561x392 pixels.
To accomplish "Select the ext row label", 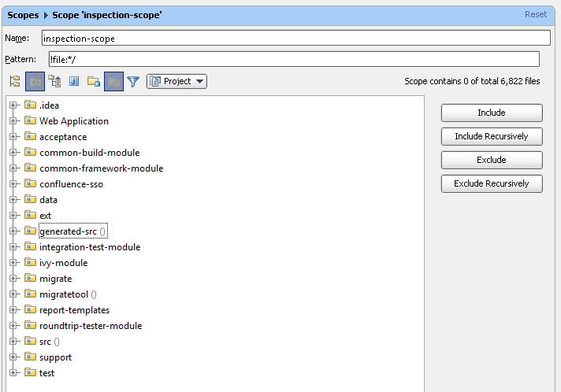I will (x=45, y=216).
